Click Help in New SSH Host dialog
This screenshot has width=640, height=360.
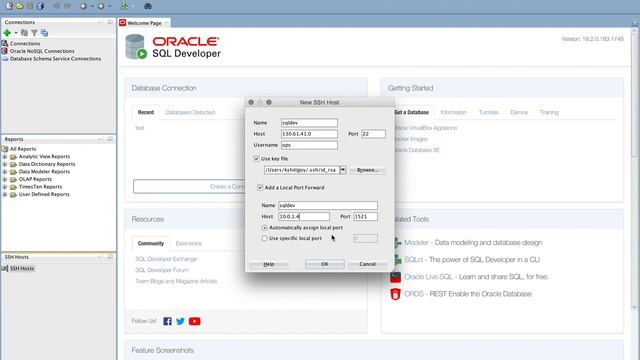269,264
